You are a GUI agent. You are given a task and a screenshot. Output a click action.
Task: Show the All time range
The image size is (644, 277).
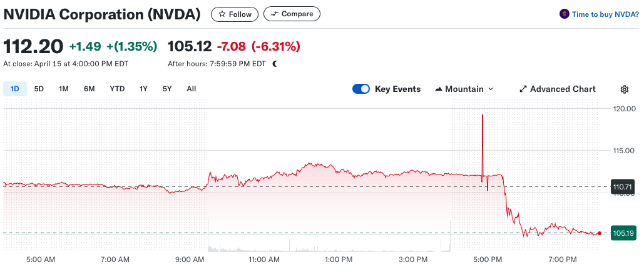tap(192, 89)
